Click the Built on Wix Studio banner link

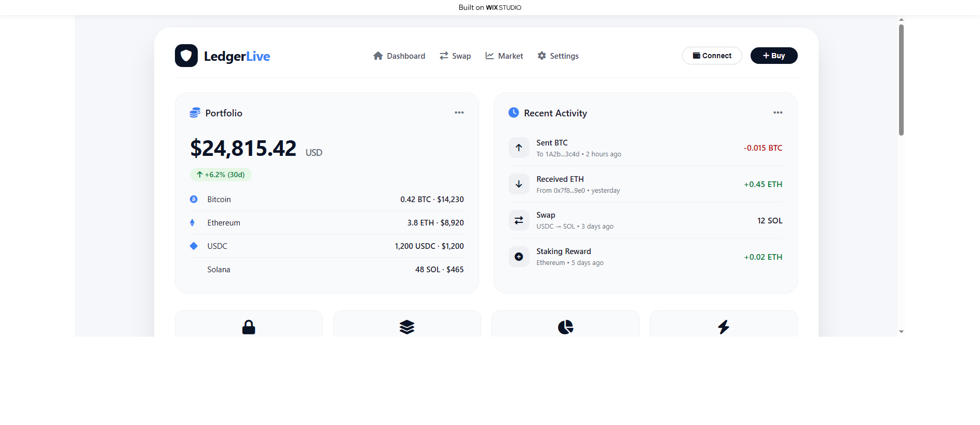click(490, 7)
